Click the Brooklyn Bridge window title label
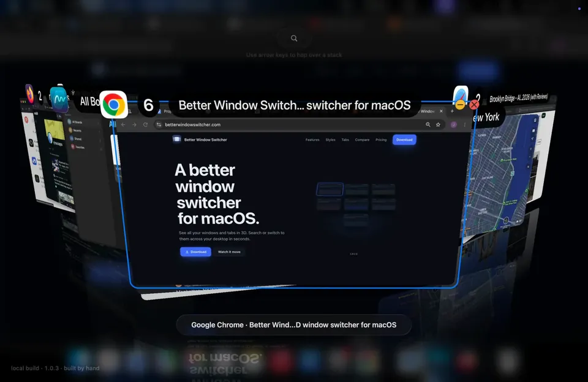Image resolution: width=588 pixels, height=382 pixels. [x=519, y=97]
